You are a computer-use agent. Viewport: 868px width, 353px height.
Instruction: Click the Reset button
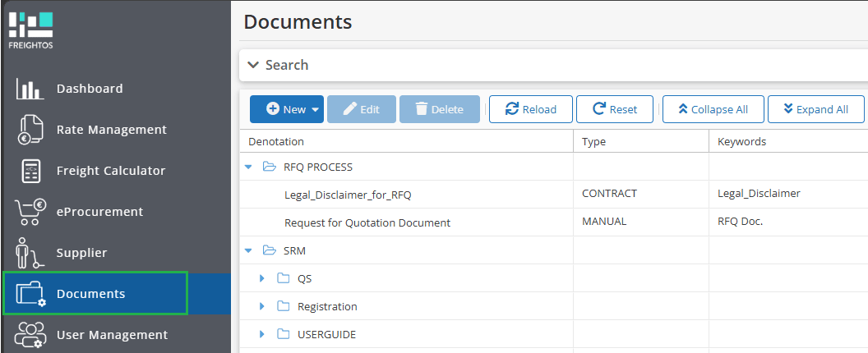(x=615, y=109)
